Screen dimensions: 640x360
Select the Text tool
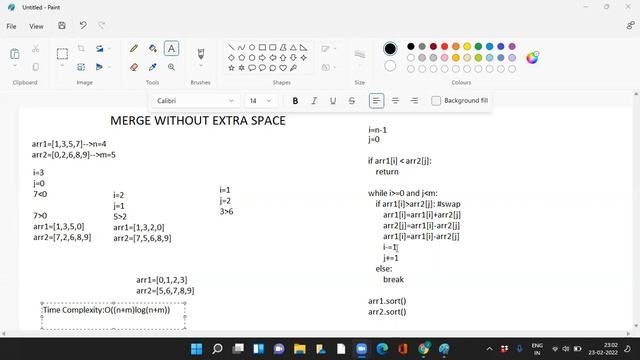[171, 49]
